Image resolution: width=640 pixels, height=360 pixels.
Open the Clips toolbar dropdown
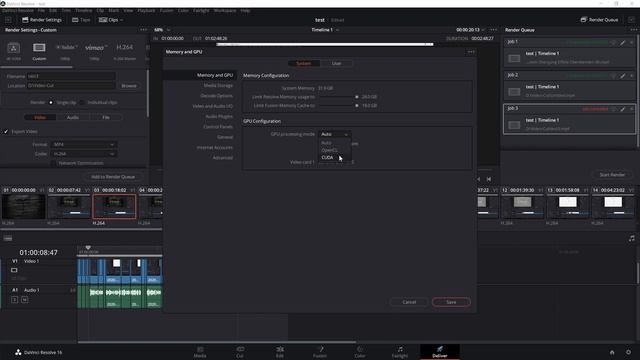click(111, 20)
